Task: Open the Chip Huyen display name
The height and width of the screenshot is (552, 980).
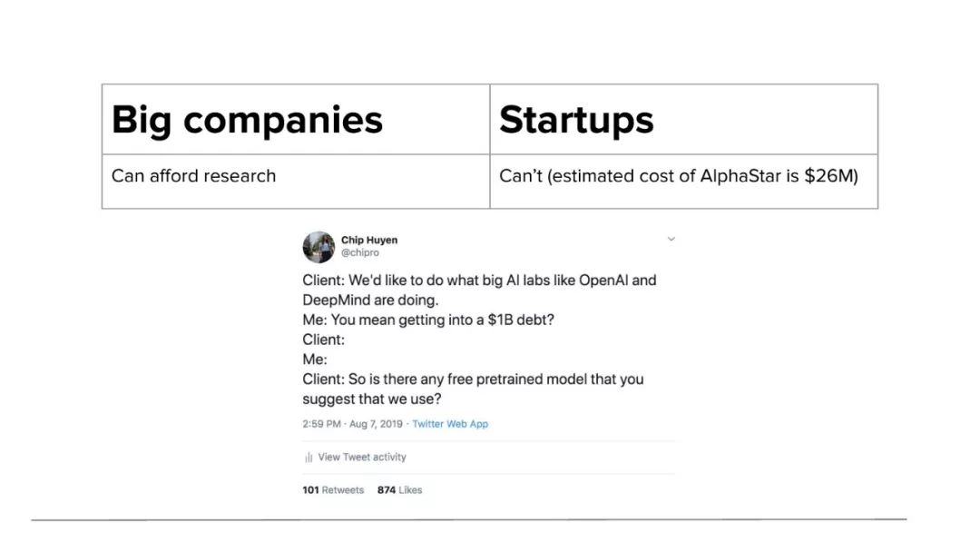Action: click(368, 240)
